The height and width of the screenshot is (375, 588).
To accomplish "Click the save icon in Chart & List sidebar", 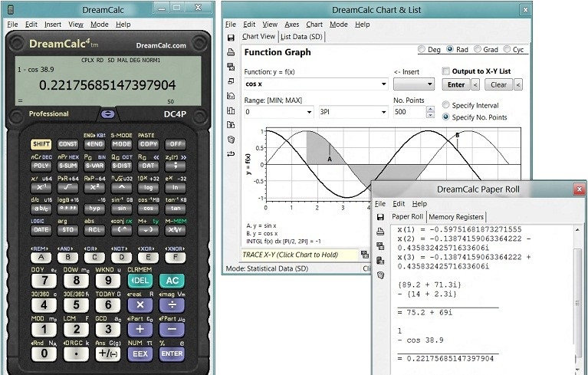I will tap(231, 38).
